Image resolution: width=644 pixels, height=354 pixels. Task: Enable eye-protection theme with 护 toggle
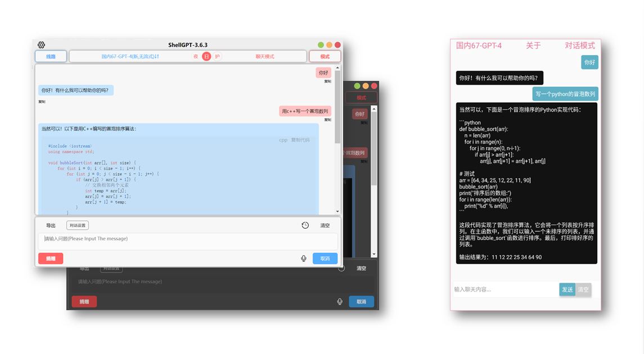pyautogui.click(x=217, y=56)
